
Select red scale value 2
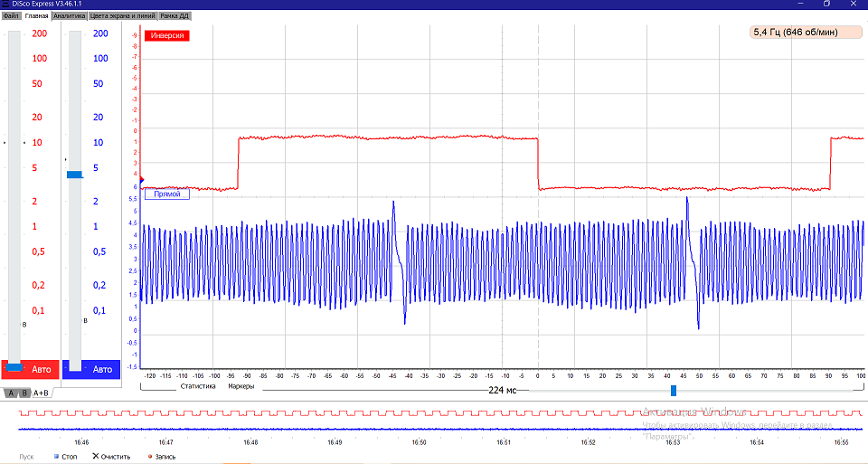[34, 202]
